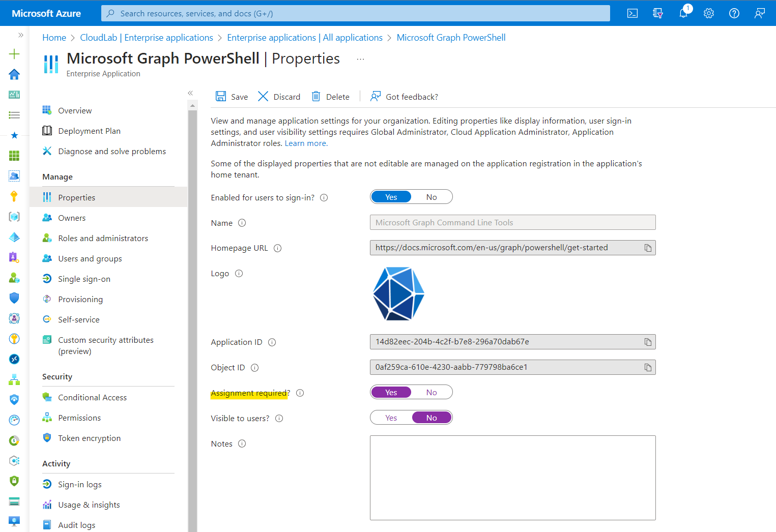Show info for Enabled for users to sign-in
The height and width of the screenshot is (532, 776).
(x=324, y=197)
